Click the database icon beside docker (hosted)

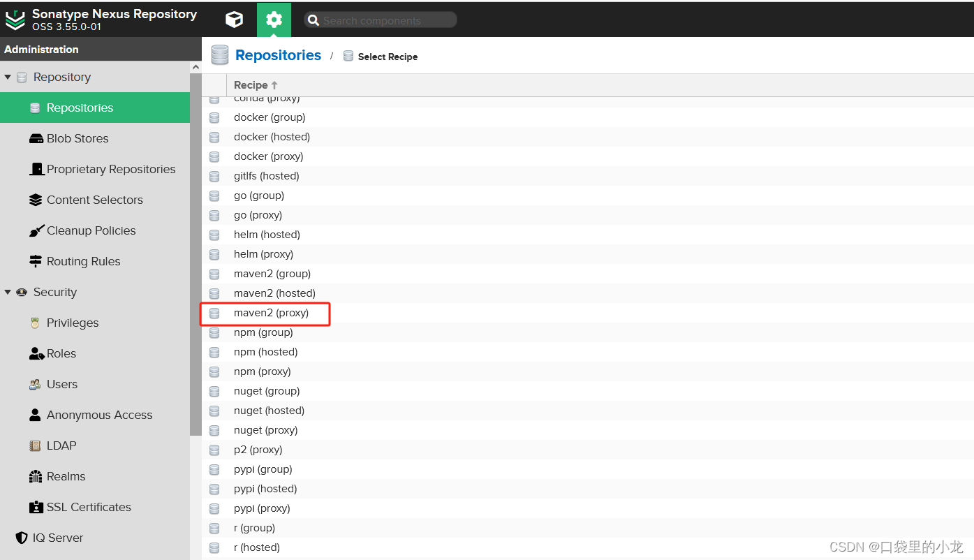[214, 137]
